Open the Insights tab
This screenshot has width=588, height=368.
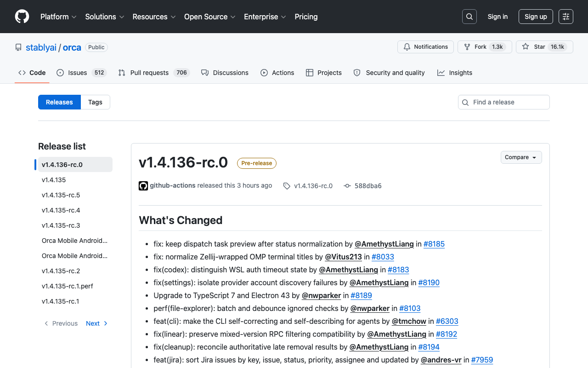coord(455,73)
